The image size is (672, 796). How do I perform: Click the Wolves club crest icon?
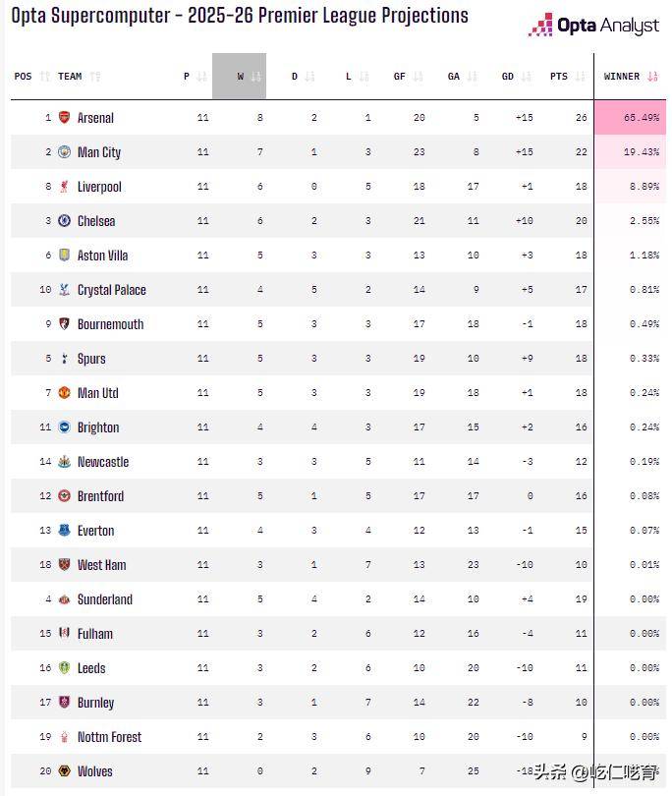(65, 771)
